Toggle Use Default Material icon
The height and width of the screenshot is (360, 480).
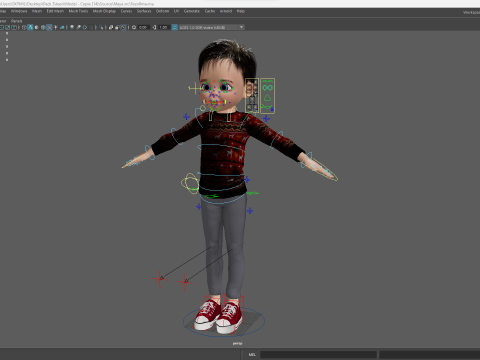(x=36, y=27)
